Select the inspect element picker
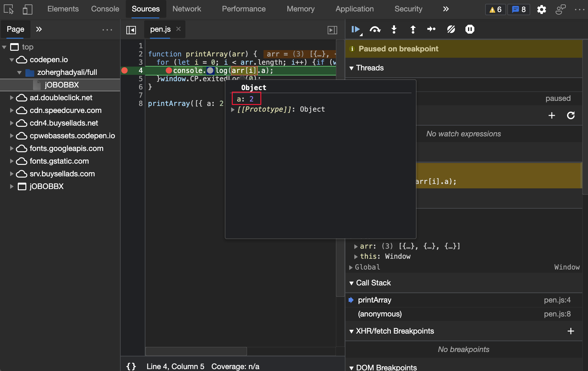Viewport: 588px width, 371px height. 8,9
